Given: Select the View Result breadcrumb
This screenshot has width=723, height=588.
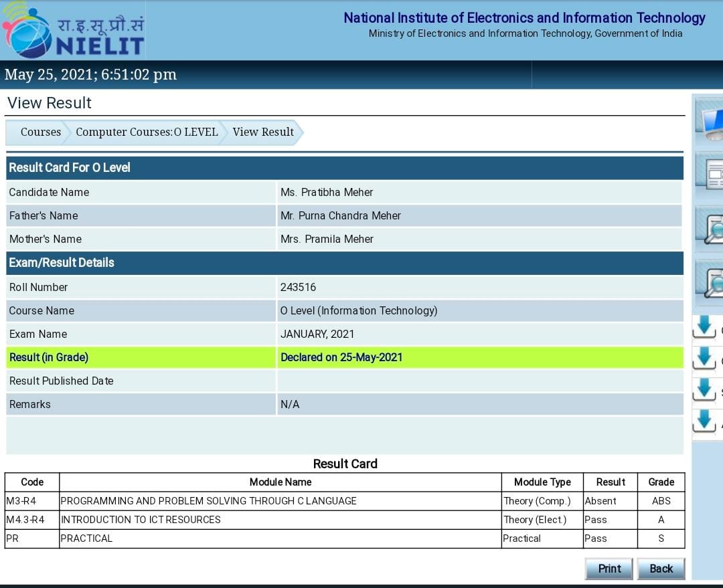Looking at the screenshot, I should tap(263, 132).
